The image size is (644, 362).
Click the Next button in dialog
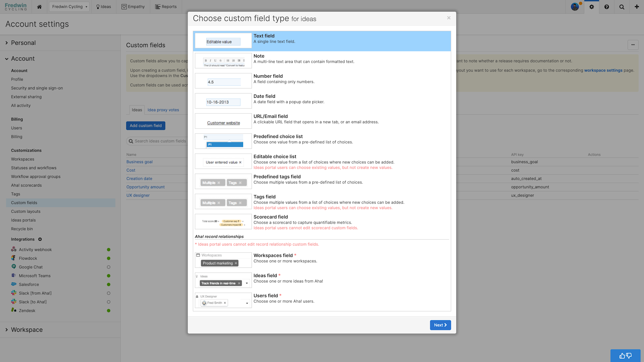point(440,325)
